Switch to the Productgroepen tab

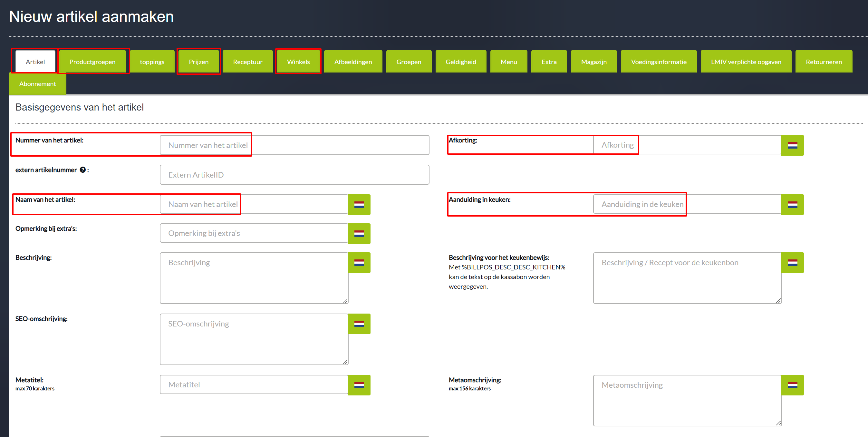tap(92, 62)
